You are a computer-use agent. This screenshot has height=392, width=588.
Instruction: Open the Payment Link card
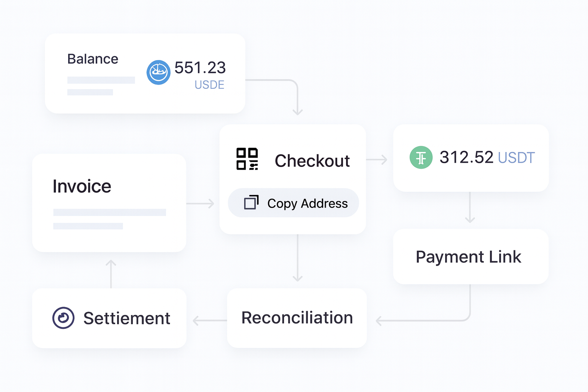tap(471, 256)
